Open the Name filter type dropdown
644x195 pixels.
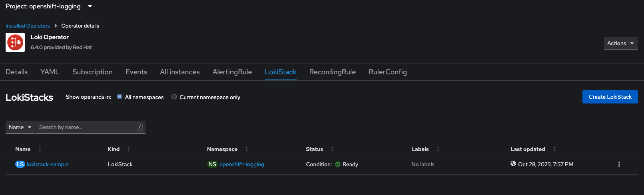click(x=20, y=127)
